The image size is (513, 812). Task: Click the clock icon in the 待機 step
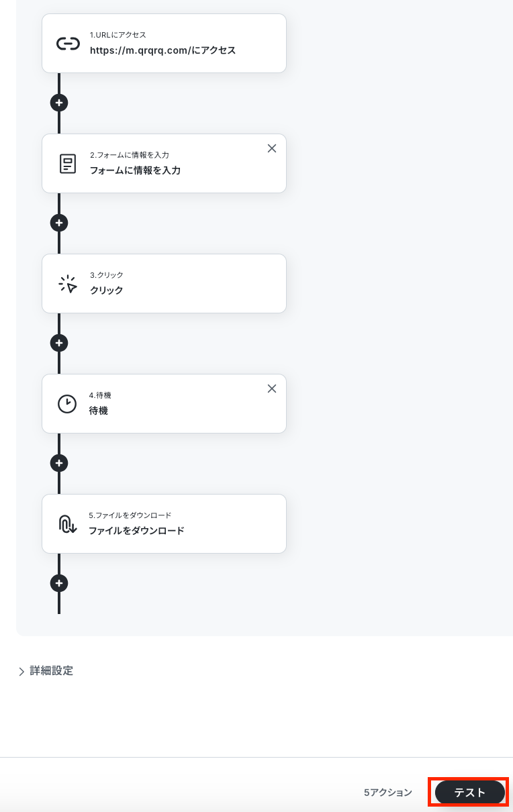coord(67,404)
